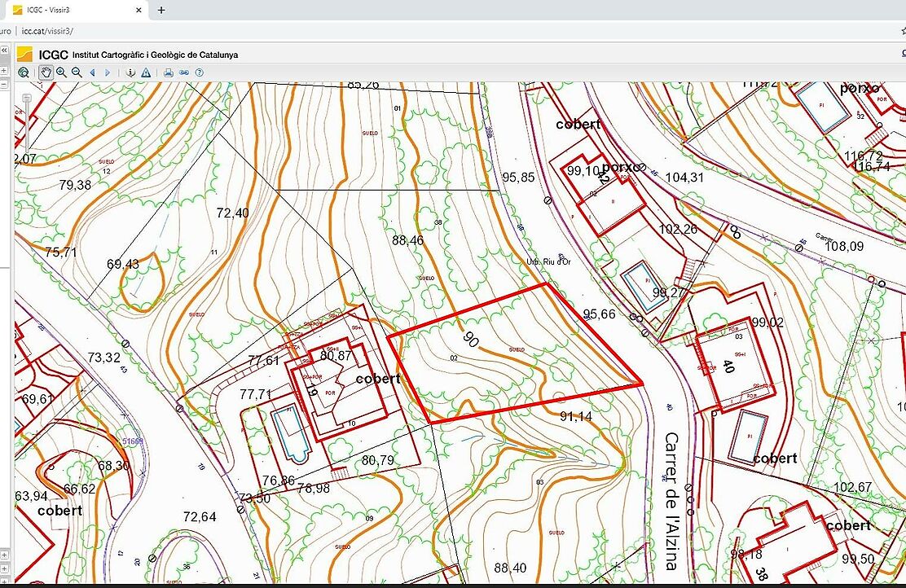Click the elevation label 102,67

click(x=852, y=486)
